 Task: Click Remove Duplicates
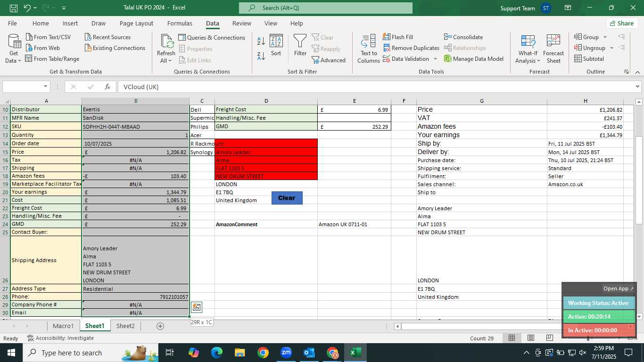[411, 48]
